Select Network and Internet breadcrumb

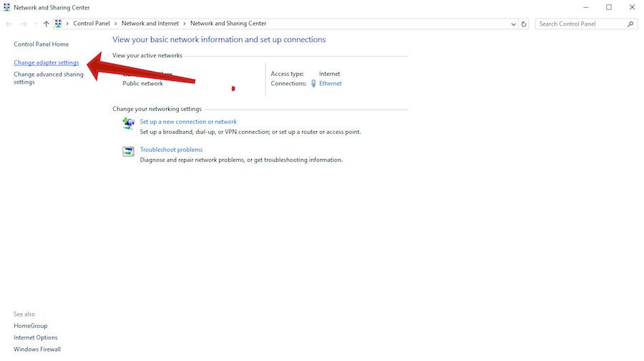point(150,24)
